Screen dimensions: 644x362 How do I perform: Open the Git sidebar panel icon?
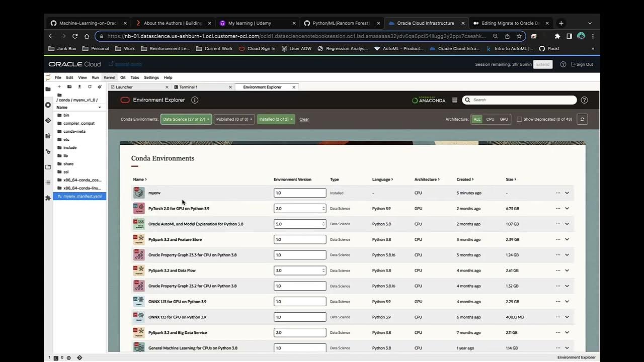click(x=48, y=120)
